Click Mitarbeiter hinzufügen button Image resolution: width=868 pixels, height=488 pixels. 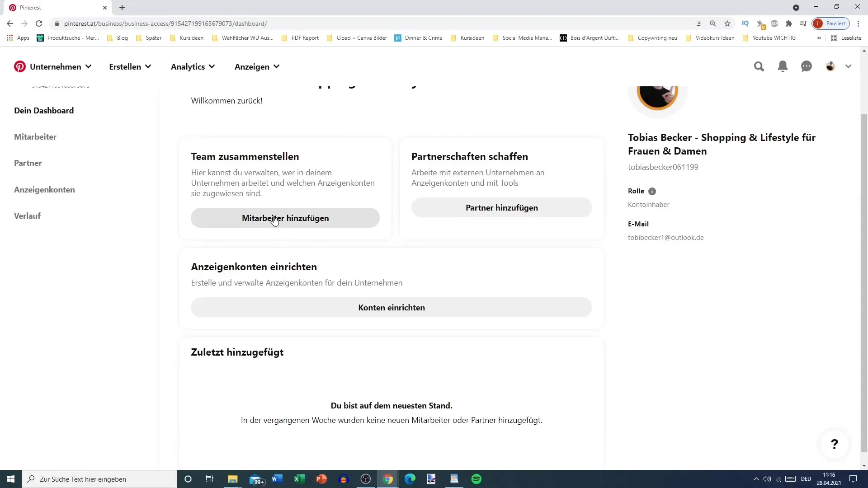pos(285,217)
